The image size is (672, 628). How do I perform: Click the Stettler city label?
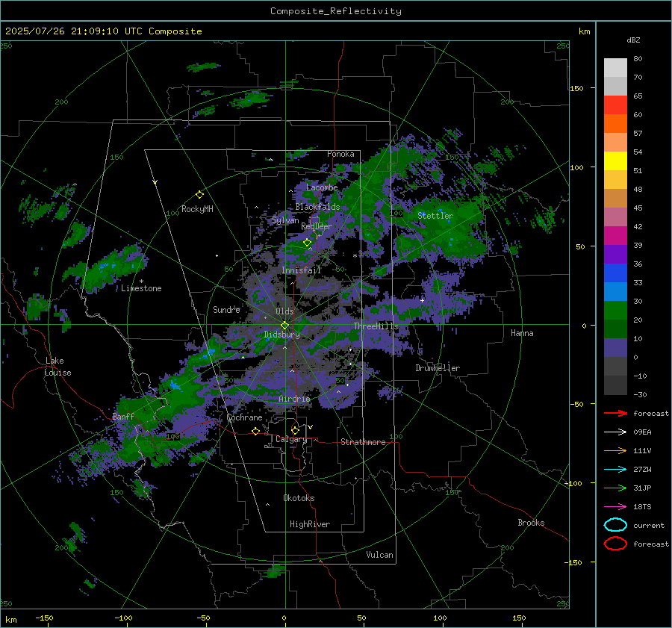(435, 216)
